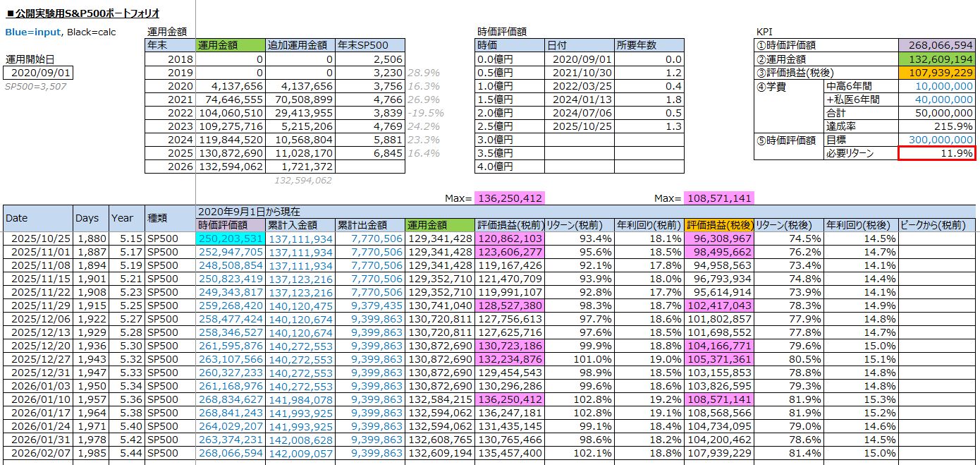Select the 追加運用金額 cell 1,721,372 for 2026
Image resolution: width=980 pixels, height=465 pixels.
(300, 167)
